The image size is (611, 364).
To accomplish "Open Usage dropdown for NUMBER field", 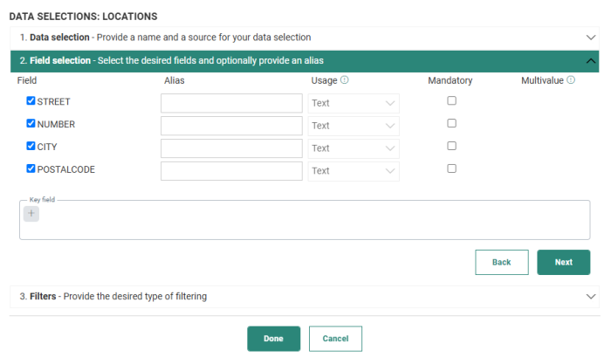I will [354, 126].
